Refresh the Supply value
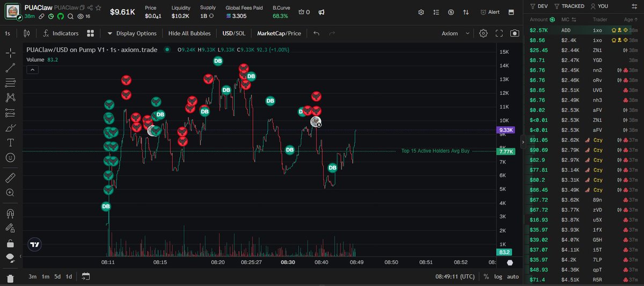Image resolution: width=644 pixels, height=286 pixels. (212, 17)
